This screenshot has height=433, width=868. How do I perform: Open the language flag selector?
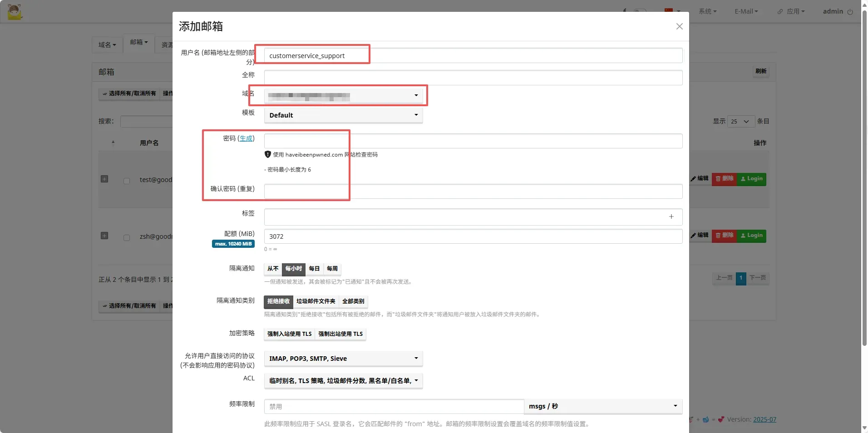pyautogui.click(x=672, y=11)
